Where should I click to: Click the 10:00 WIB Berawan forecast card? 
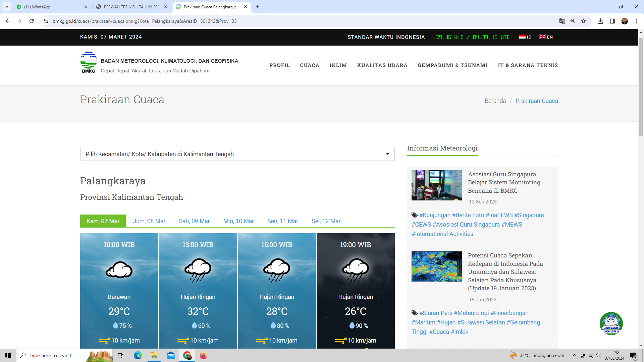point(119,291)
